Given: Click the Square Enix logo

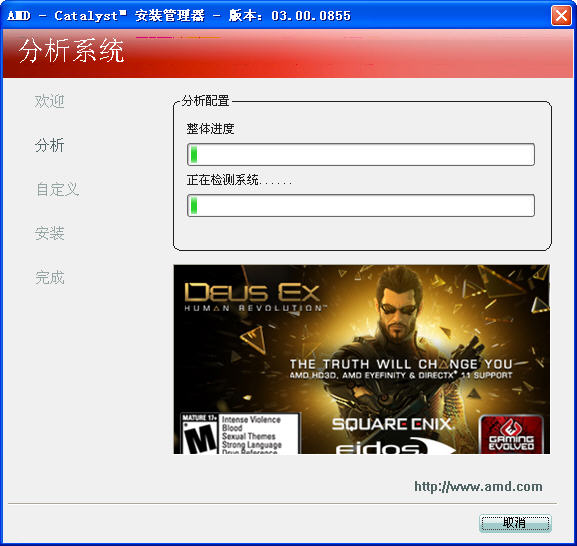Looking at the screenshot, I should click(x=392, y=424).
